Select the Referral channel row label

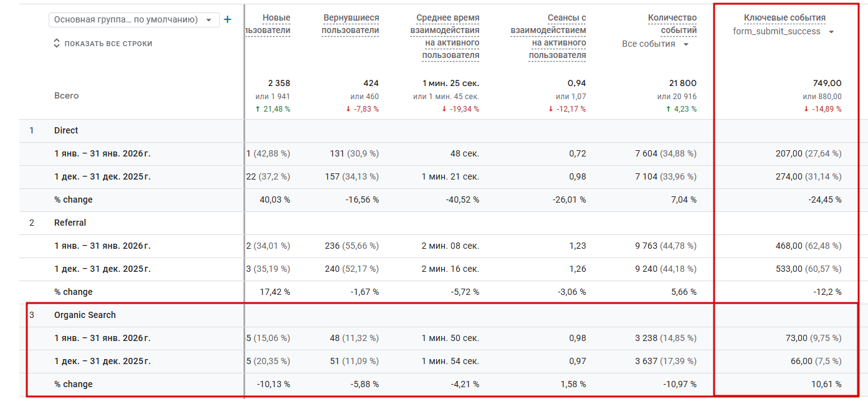[70, 223]
